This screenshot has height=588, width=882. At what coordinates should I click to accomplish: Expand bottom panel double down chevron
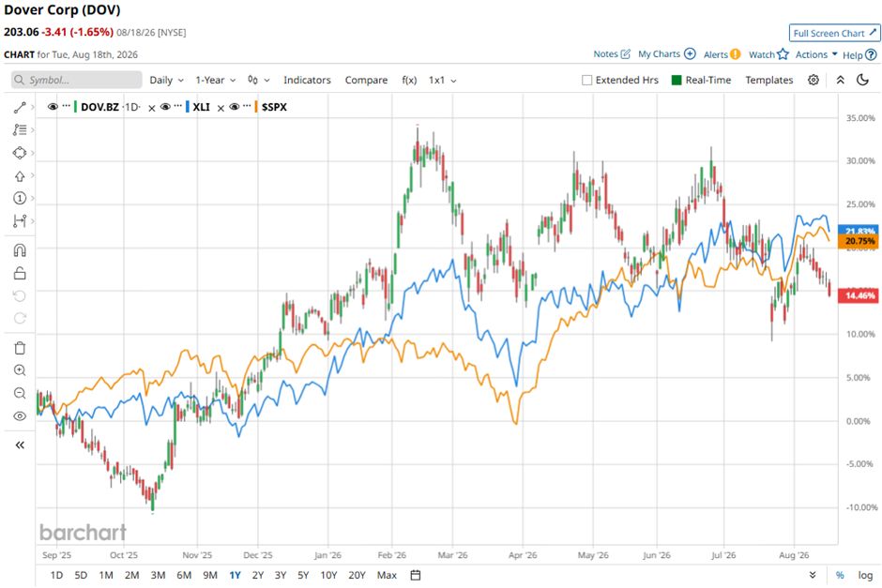[813, 575]
